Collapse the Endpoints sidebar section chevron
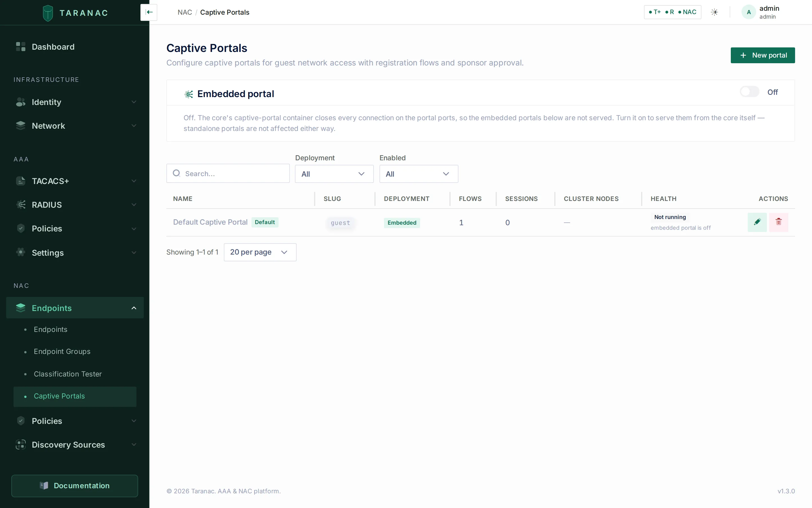This screenshot has height=508, width=812. 134,308
